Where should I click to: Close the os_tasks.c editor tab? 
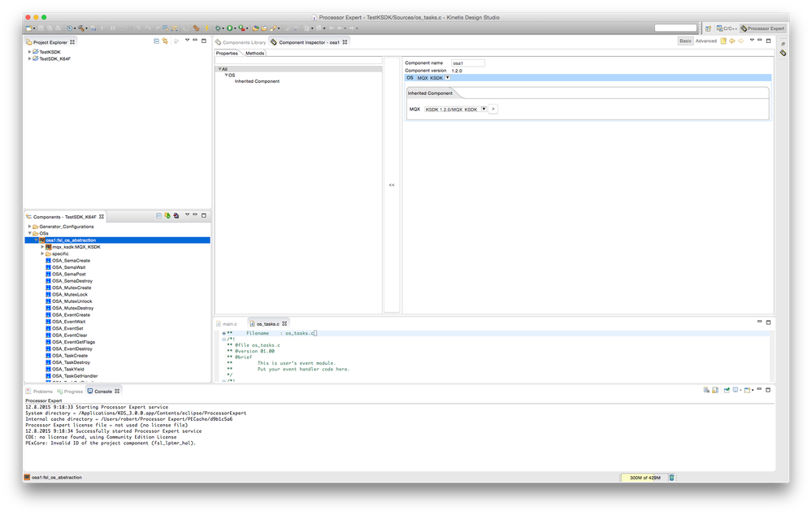284,323
